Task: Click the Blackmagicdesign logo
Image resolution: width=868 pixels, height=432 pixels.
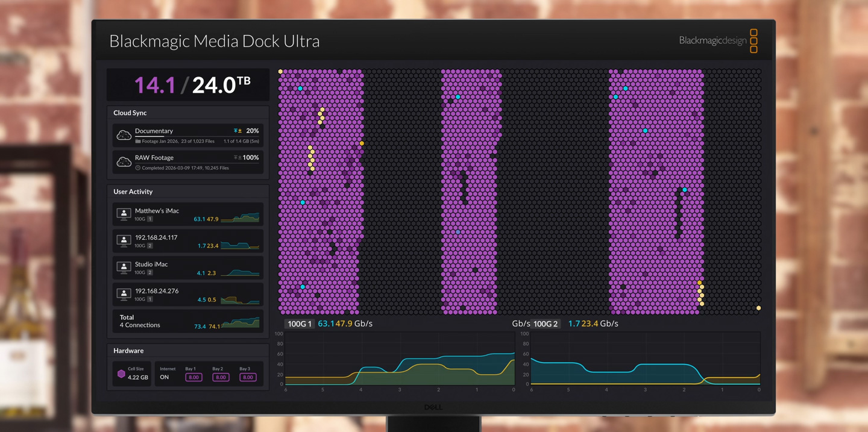Action: (x=717, y=40)
